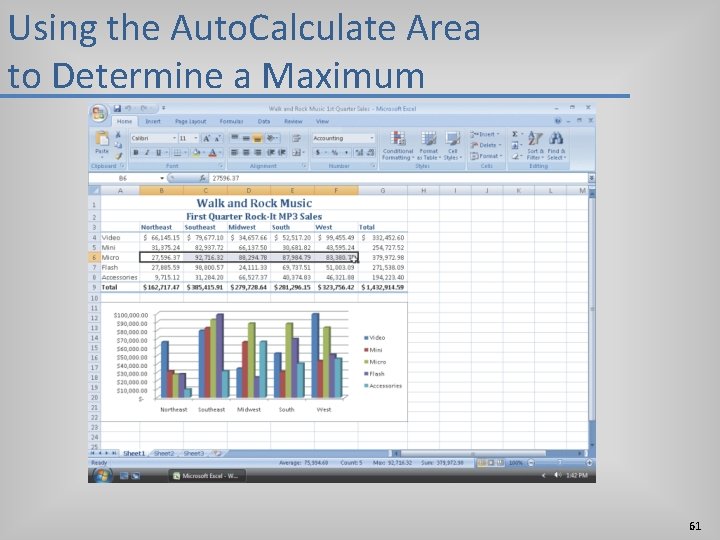This screenshot has width=720, height=540.
Task: Click the Office Button orb
Action: pos(99,113)
